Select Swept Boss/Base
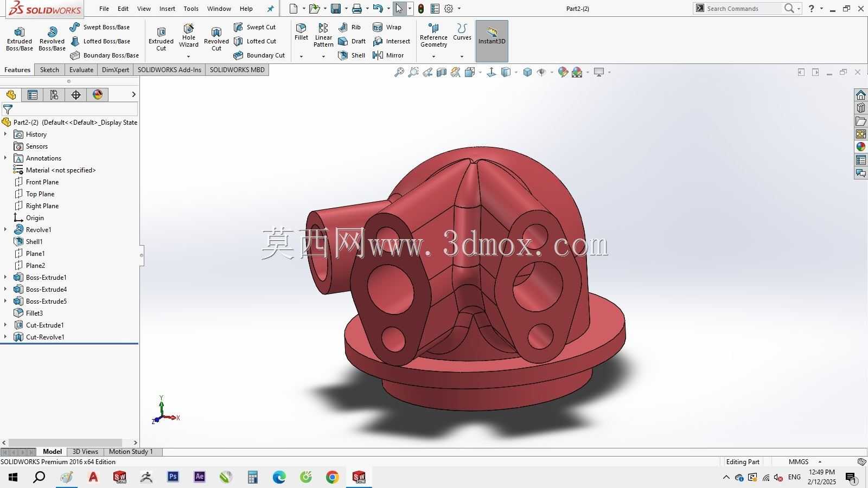This screenshot has width=868, height=488. pyautogui.click(x=100, y=27)
